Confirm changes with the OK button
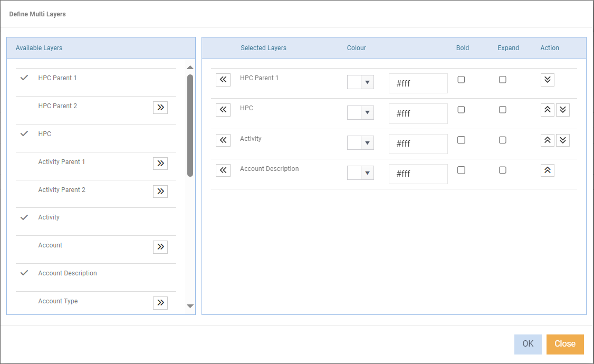 point(528,344)
